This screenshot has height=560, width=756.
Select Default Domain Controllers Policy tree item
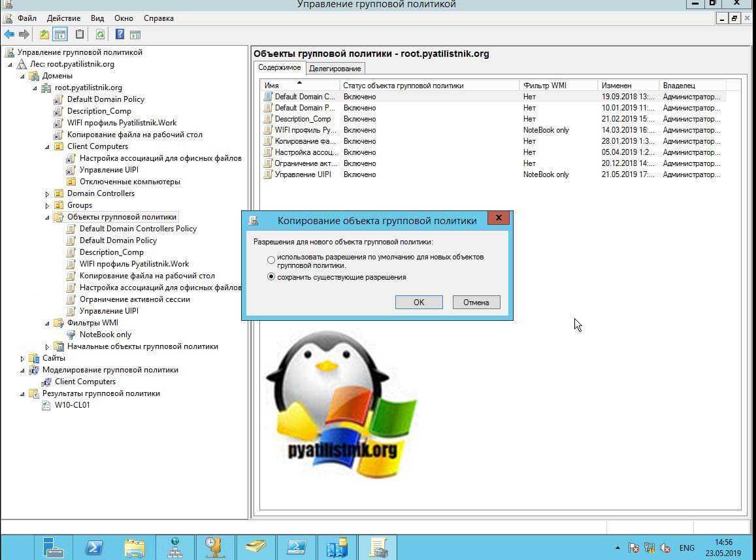tap(138, 229)
